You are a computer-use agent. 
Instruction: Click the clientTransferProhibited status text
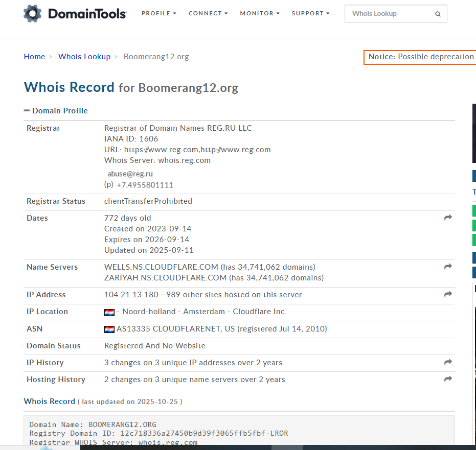[x=148, y=201]
